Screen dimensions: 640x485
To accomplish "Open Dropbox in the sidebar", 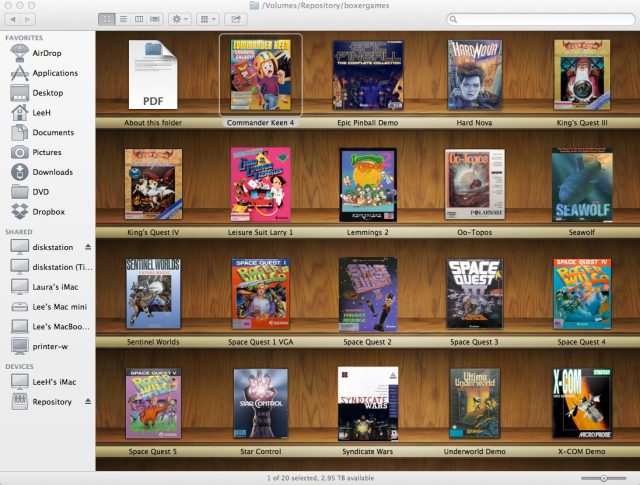I will point(38,211).
